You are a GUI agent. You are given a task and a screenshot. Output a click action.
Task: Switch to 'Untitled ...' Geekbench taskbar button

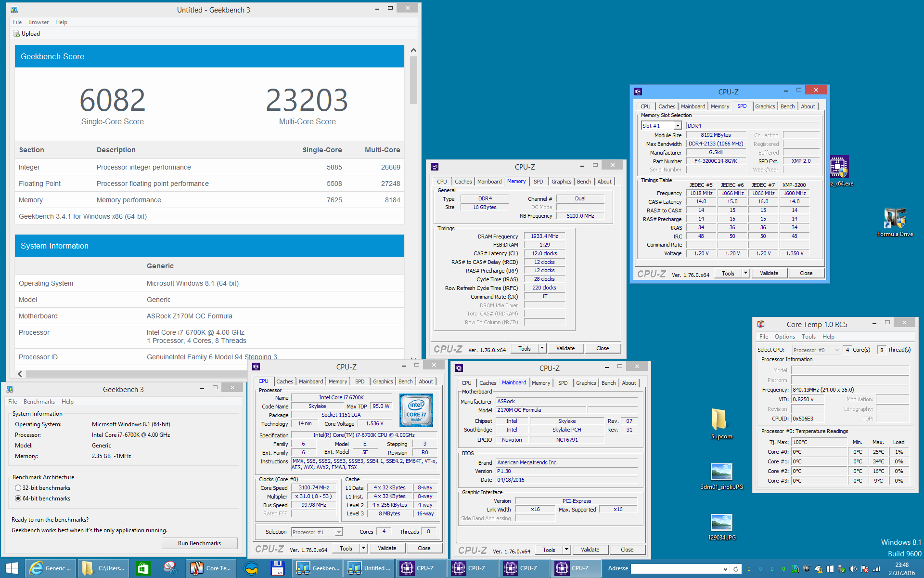pos(370,568)
